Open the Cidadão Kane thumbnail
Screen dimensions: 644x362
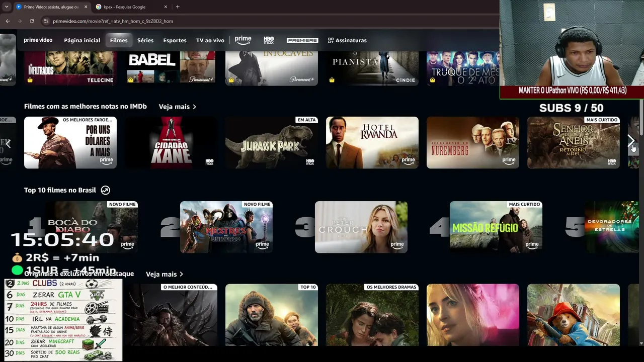(x=171, y=143)
